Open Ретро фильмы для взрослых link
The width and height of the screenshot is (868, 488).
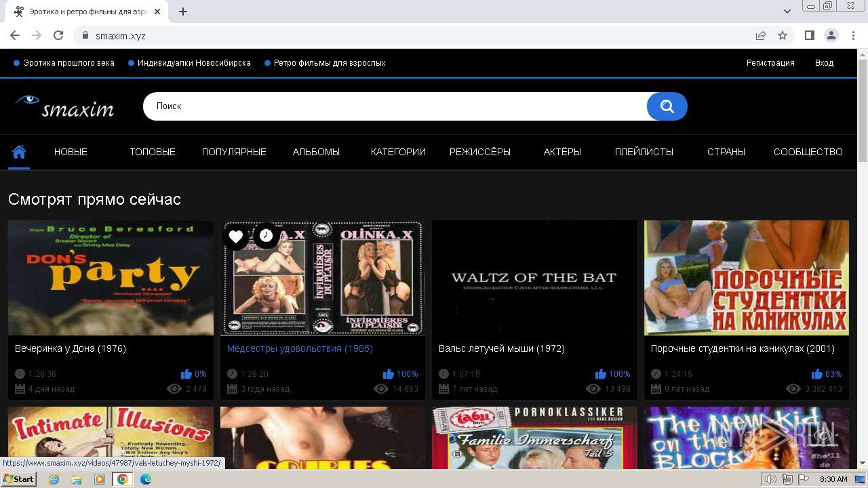coord(330,63)
